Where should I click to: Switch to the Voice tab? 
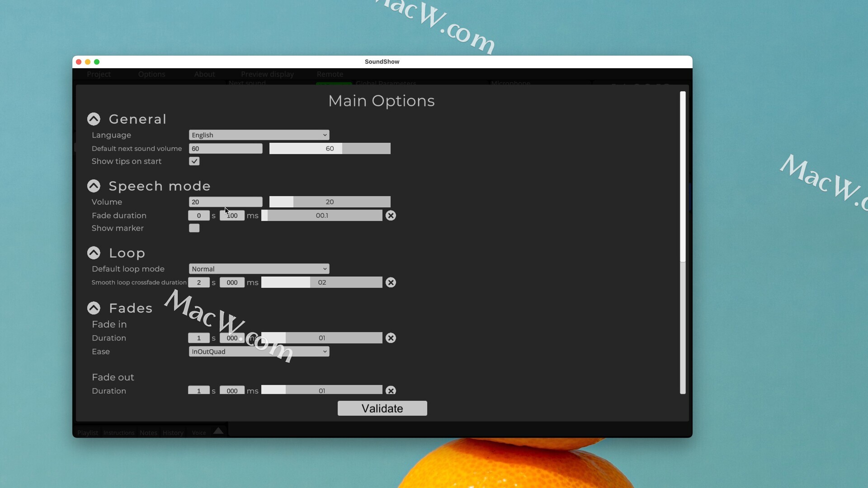point(199,432)
